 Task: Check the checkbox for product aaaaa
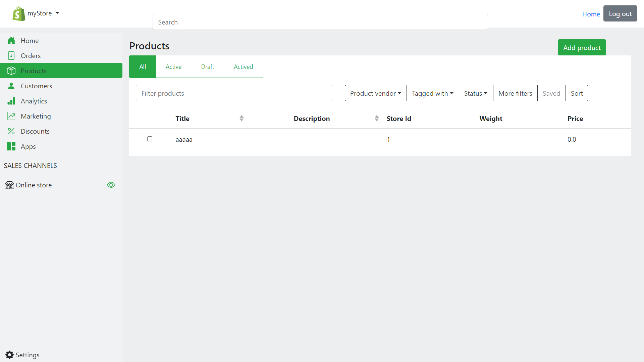coord(150,139)
